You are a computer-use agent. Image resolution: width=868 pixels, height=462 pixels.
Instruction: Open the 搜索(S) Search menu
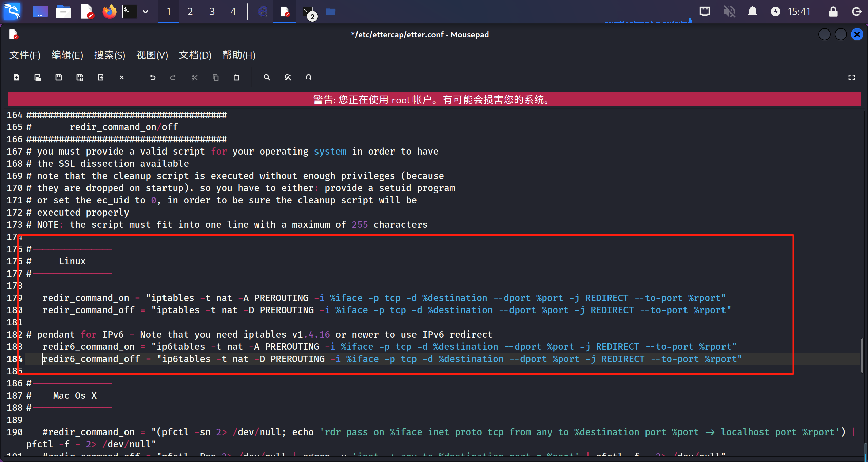(110, 55)
